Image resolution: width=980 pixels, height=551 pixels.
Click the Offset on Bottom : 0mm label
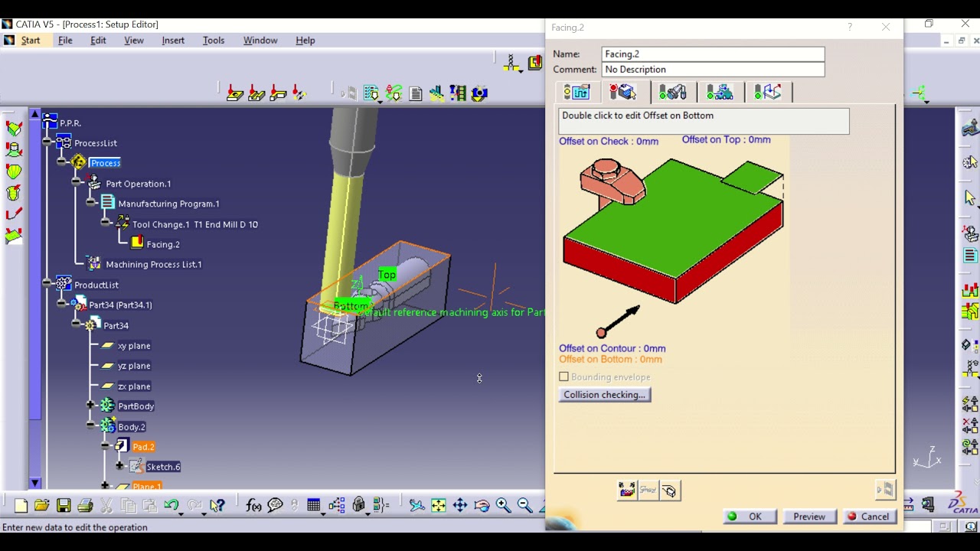tap(610, 360)
